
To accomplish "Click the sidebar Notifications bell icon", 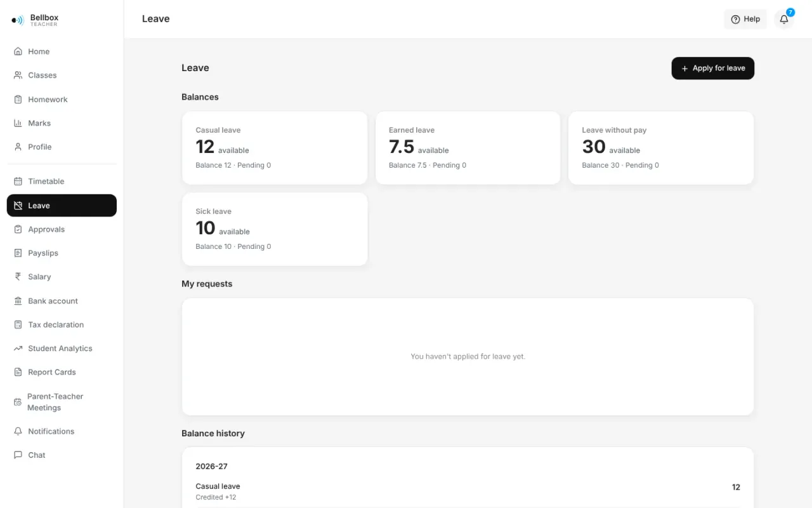I will [18, 431].
